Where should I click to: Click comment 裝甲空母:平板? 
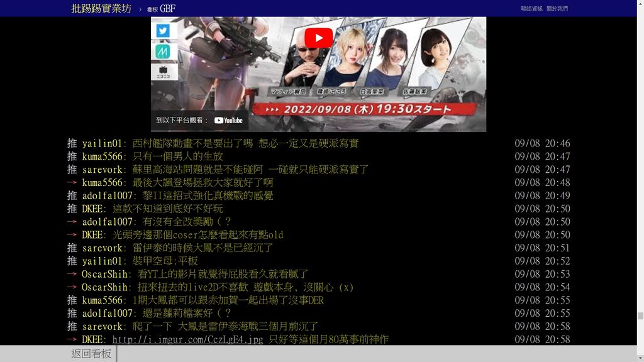pos(165,261)
